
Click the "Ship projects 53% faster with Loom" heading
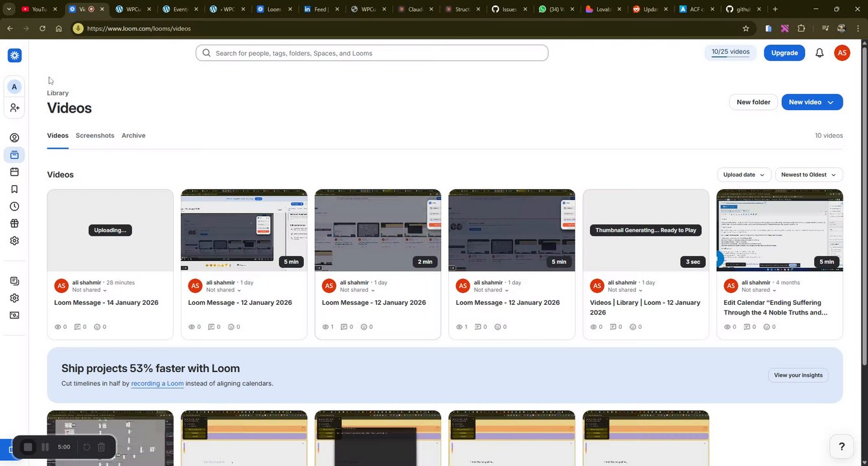(x=151, y=368)
